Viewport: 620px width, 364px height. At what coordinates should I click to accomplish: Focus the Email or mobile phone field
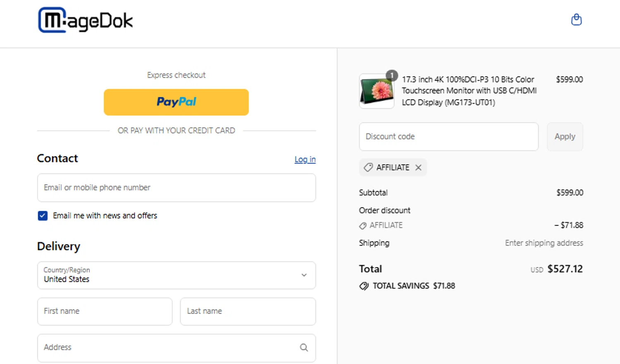pyautogui.click(x=176, y=188)
